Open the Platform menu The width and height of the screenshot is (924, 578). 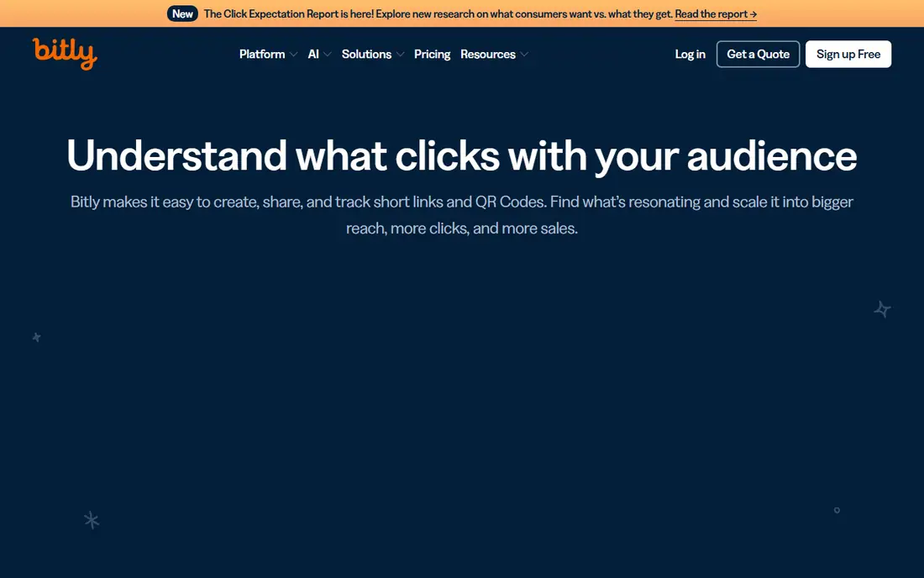[262, 55]
